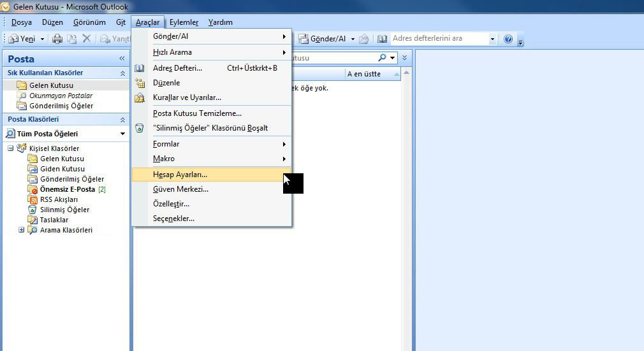Select Arama Klasörleri folder
This screenshot has height=351, width=644.
coord(66,231)
